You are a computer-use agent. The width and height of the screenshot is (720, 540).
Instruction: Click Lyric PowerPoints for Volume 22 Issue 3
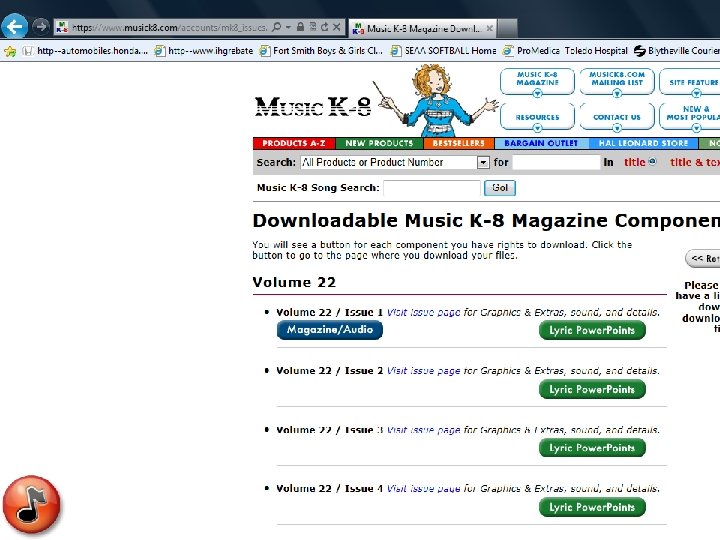click(592, 448)
